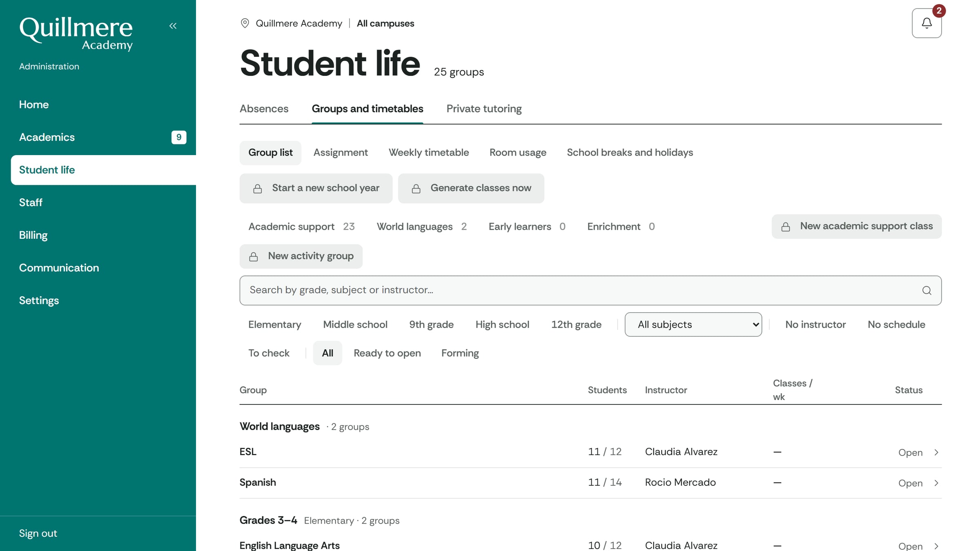Show Forming groups
The width and height of the screenshot is (980, 551).
coord(460,353)
